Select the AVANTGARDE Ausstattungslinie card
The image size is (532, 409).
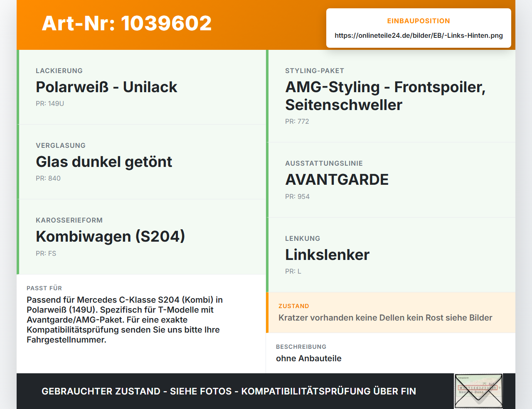(391, 180)
